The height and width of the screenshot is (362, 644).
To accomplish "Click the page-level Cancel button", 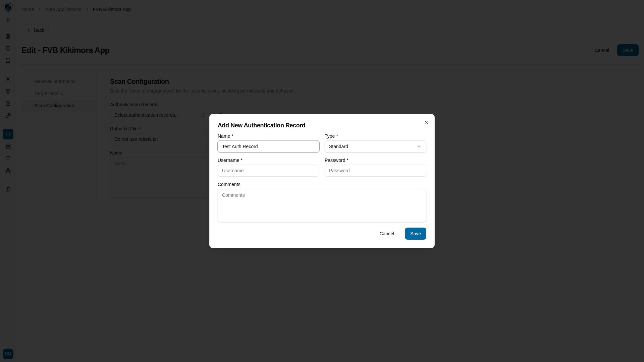I will point(602,50).
